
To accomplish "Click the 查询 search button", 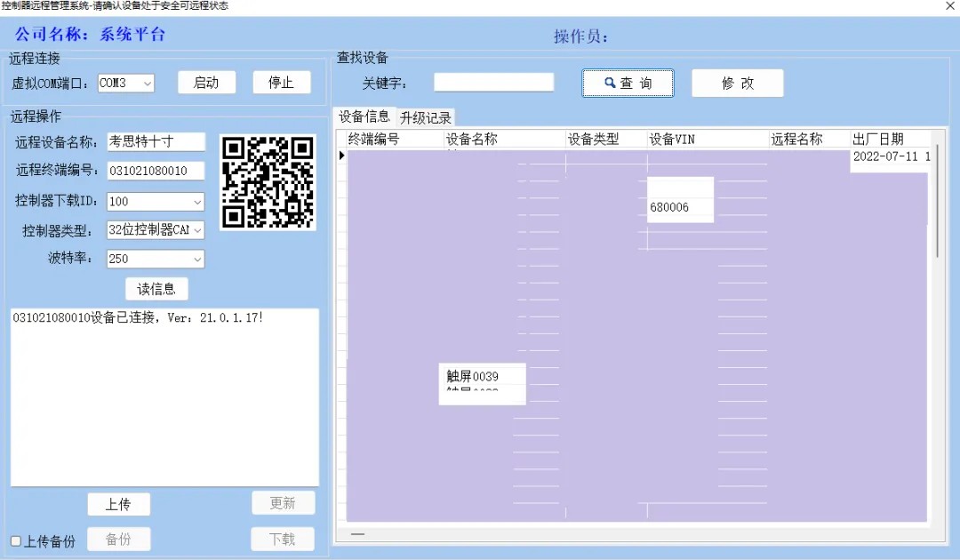I will click(x=628, y=83).
